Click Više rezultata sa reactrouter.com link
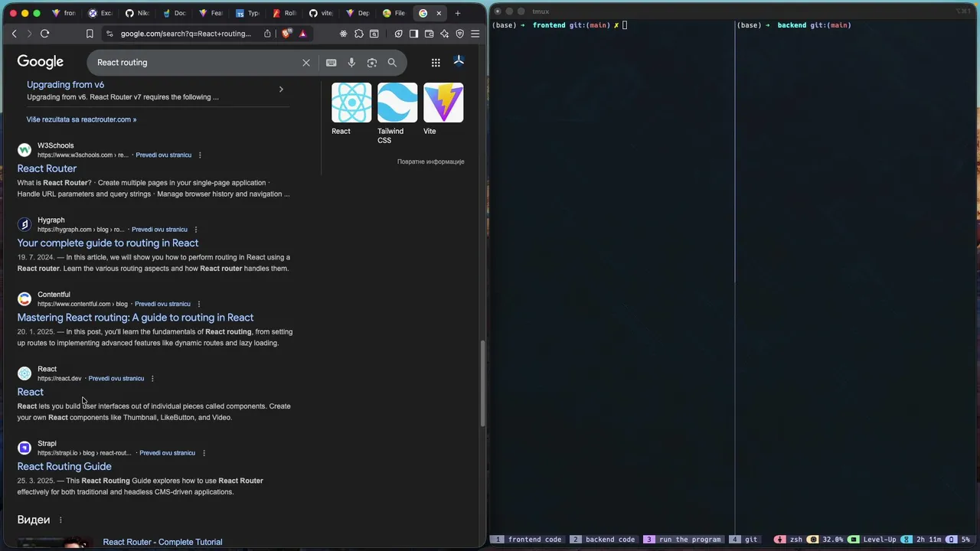 click(81, 119)
